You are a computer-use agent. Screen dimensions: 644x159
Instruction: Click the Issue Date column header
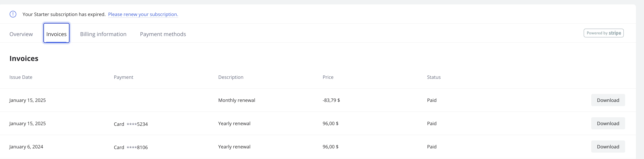coord(21,77)
